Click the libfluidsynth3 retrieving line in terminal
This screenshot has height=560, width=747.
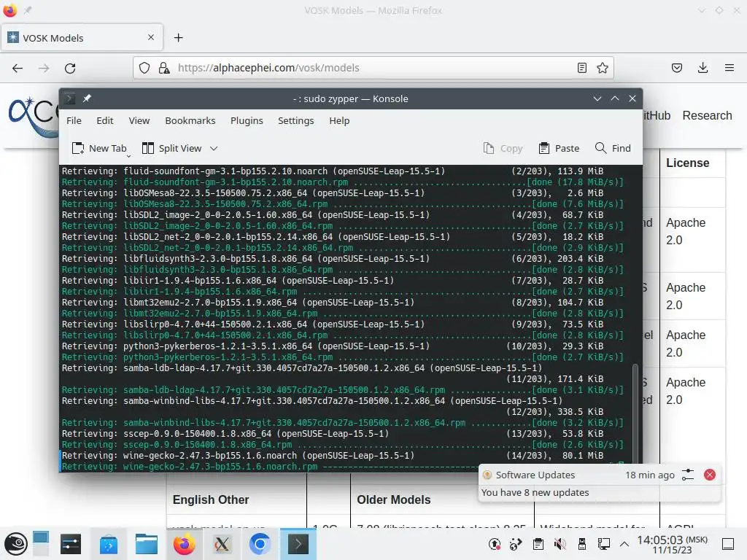coord(333,259)
